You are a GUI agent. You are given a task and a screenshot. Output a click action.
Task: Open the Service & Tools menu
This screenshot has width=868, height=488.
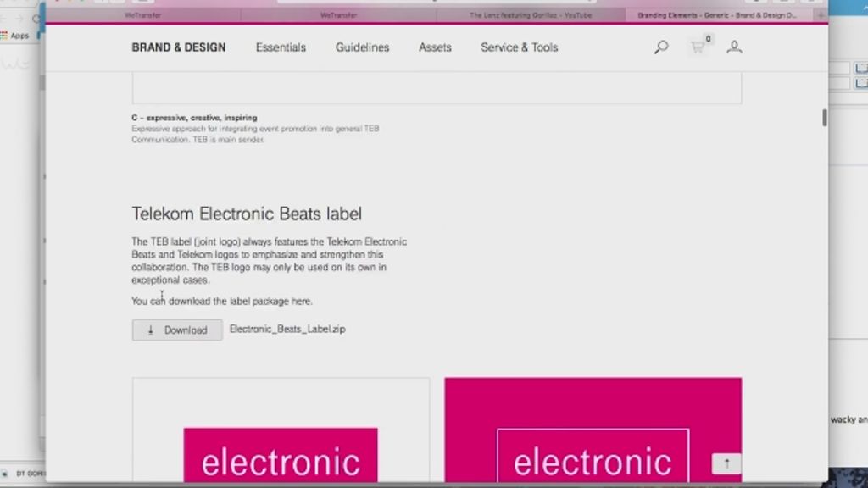tap(520, 47)
